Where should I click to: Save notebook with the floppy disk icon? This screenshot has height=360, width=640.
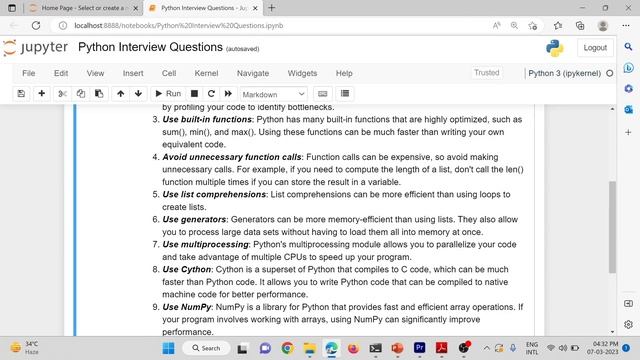pos(21,94)
